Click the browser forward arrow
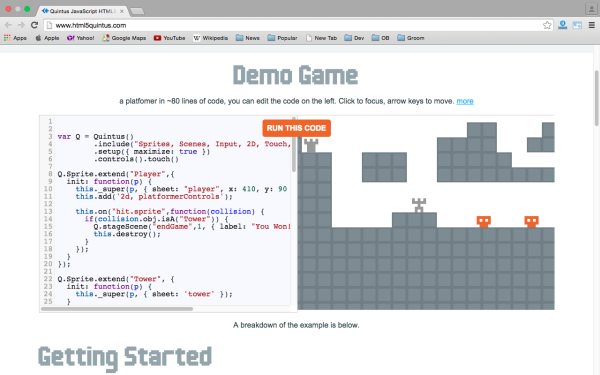 (21, 25)
